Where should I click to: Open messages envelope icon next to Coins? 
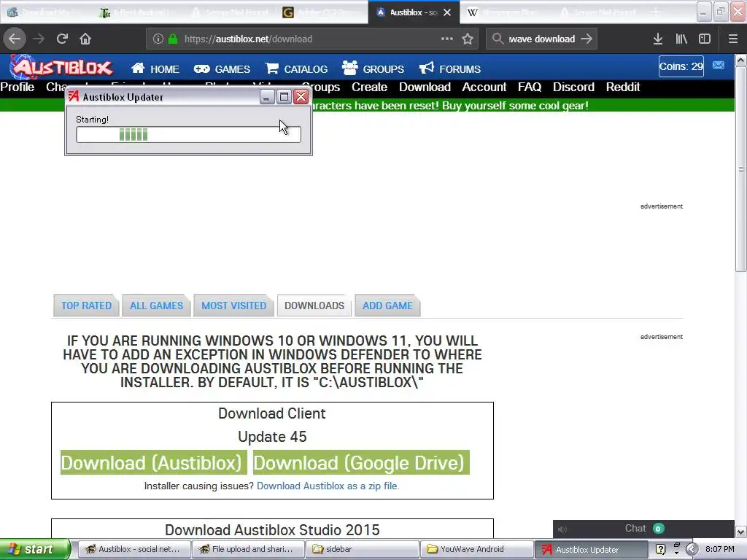[x=719, y=65]
